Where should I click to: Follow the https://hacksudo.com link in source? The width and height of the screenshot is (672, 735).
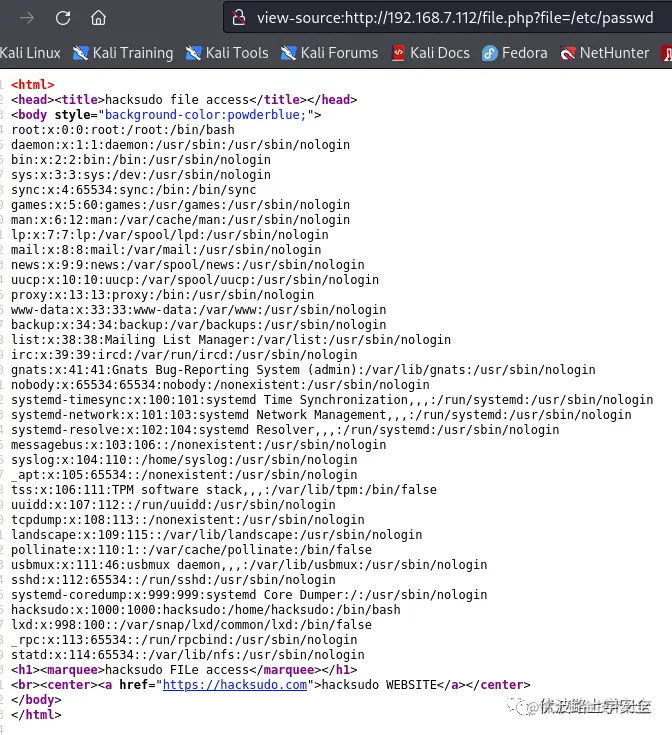pyautogui.click(x=235, y=685)
